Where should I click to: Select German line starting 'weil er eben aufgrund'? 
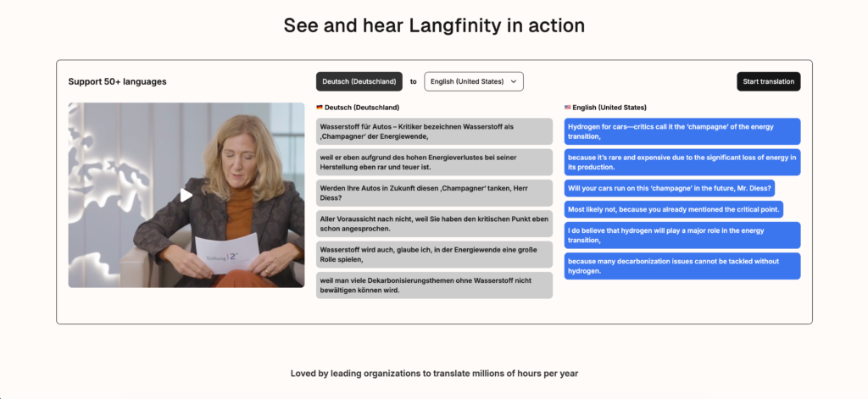pos(434,162)
